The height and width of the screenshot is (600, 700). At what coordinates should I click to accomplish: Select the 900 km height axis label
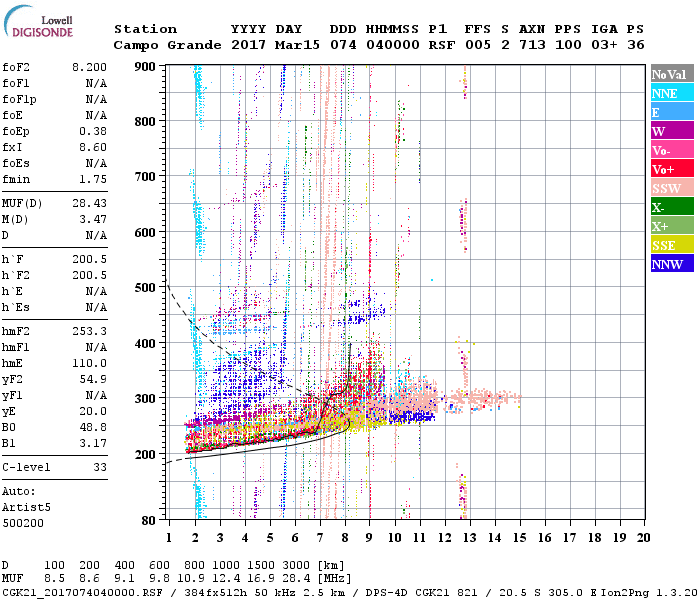(x=146, y=66)
